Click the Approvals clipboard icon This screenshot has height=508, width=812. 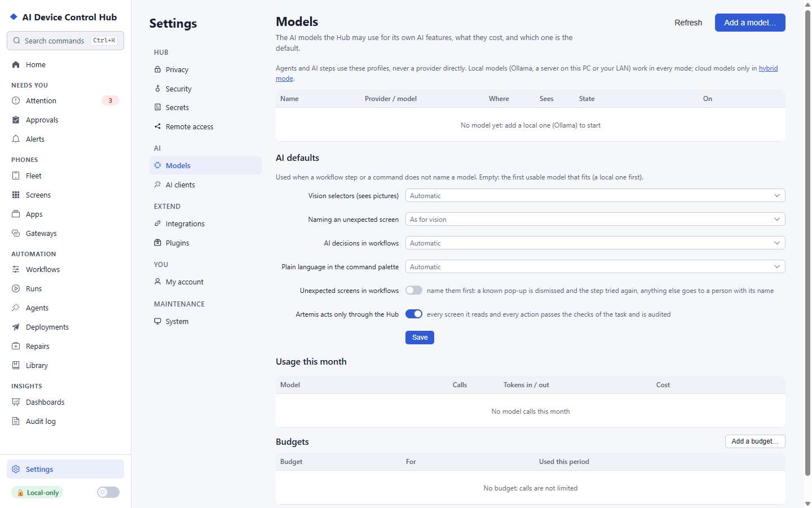[16, 120]
